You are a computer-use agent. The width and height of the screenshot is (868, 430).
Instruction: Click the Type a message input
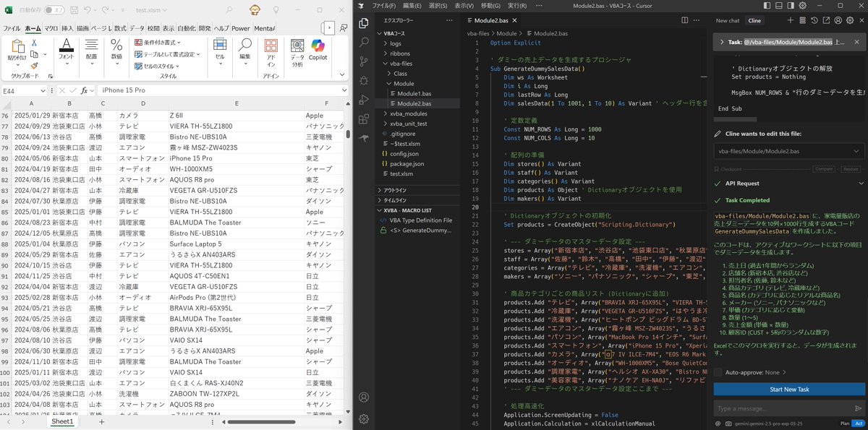[x=789, y=409]
